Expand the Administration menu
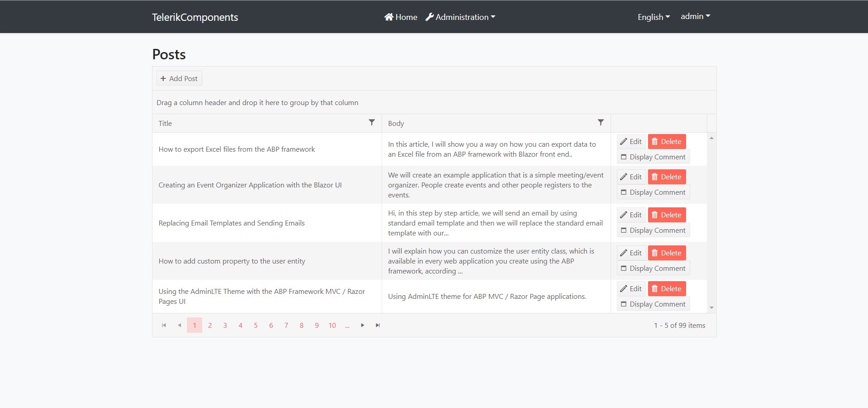 [460, 17]
